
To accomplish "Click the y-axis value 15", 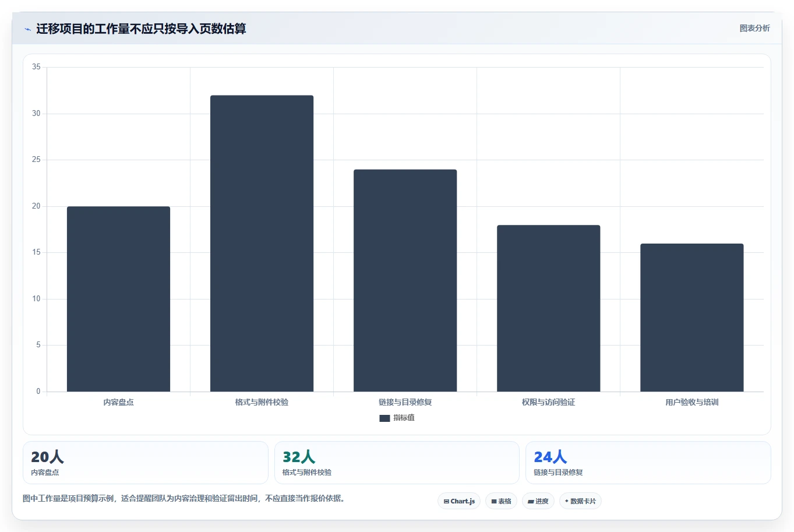I will (36, 252).
